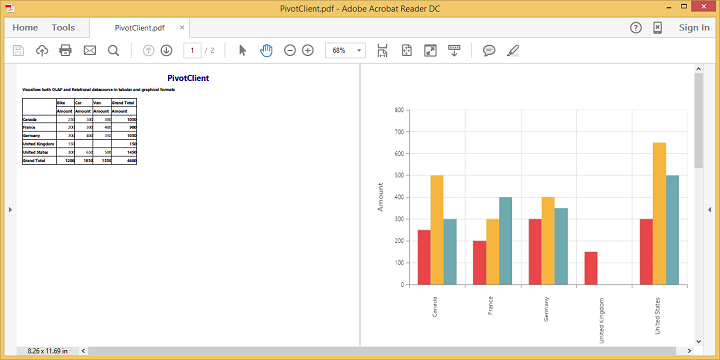
Task: Click the vertical scrollbar up arrow
Action: tap(698, 69)
